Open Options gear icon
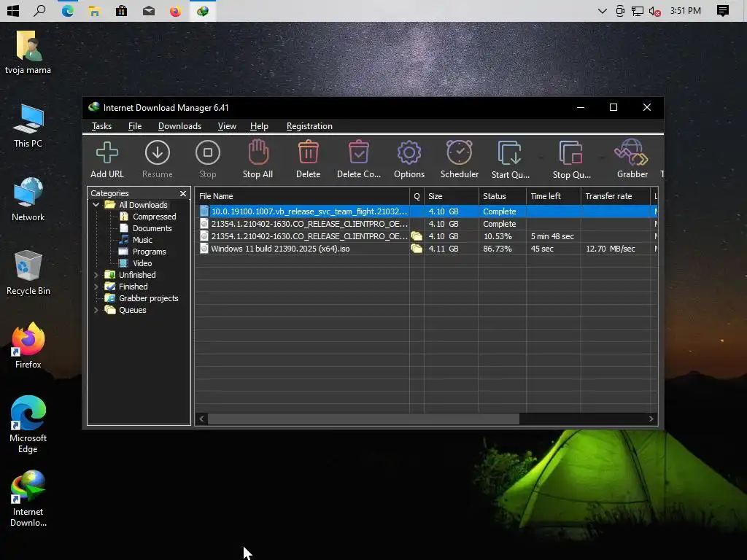The image size is (747, 560). pyautogui.click(x=409, y=153)
